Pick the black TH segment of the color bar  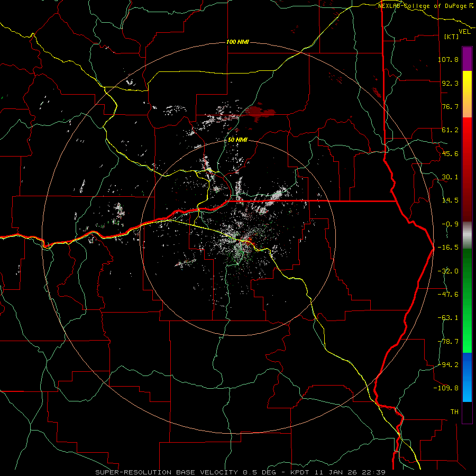tap(467, 412)
